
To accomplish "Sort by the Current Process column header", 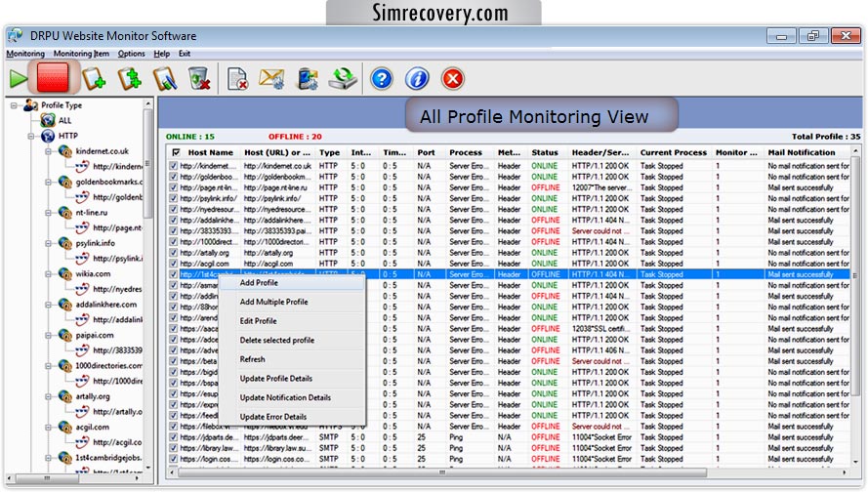I will 674,152.
